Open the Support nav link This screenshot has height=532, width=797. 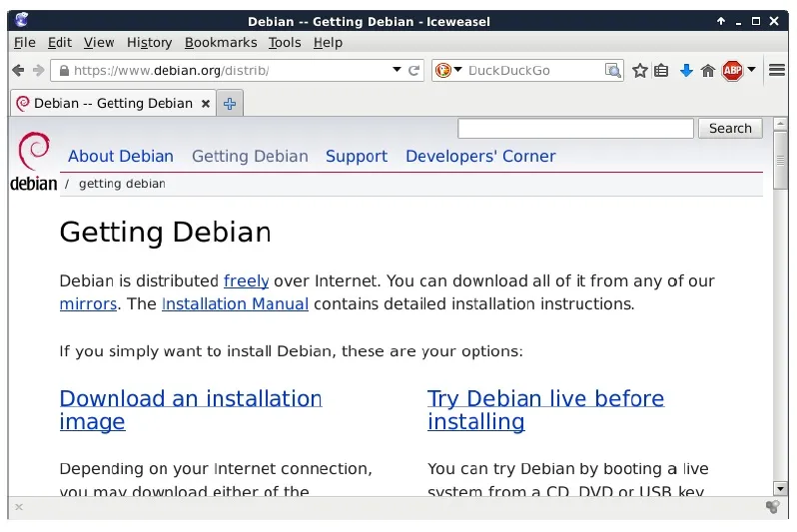[x=357, y=156]
